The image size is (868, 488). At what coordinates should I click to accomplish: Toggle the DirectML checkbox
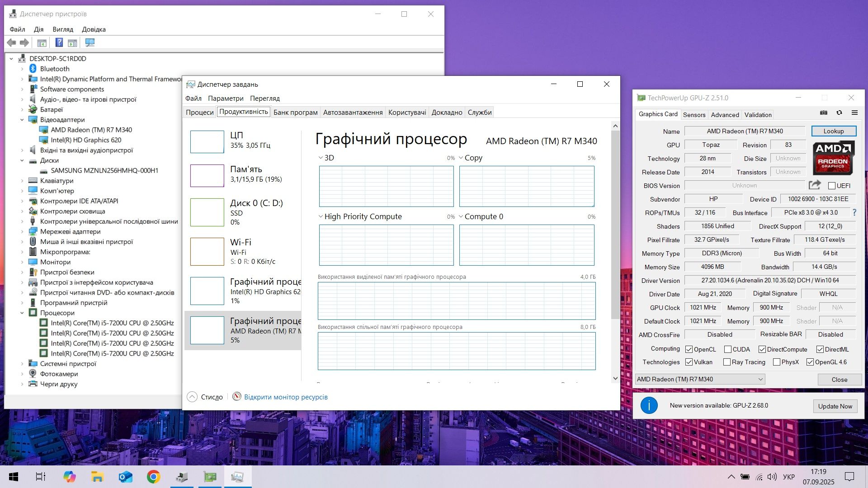click(820, 349)
